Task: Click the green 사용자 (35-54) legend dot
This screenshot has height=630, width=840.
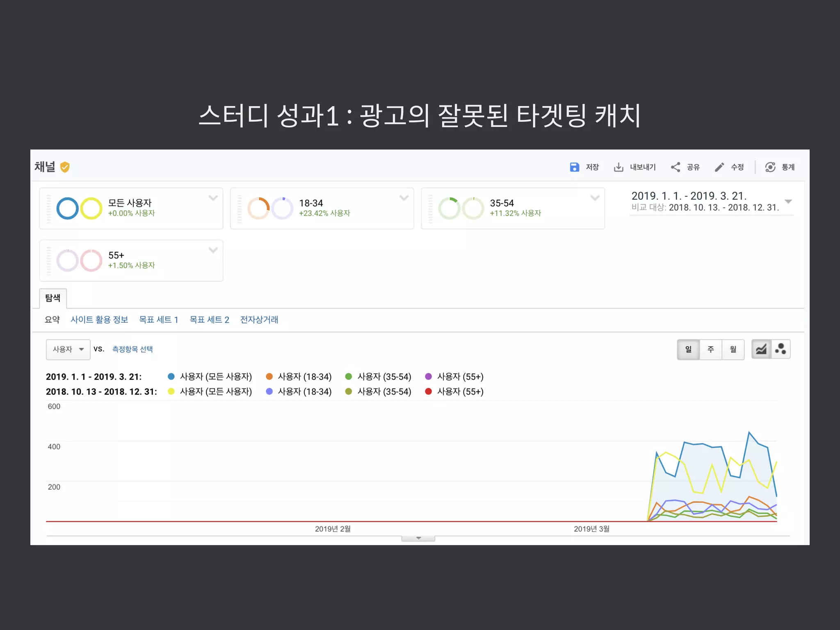Action: 349,377
